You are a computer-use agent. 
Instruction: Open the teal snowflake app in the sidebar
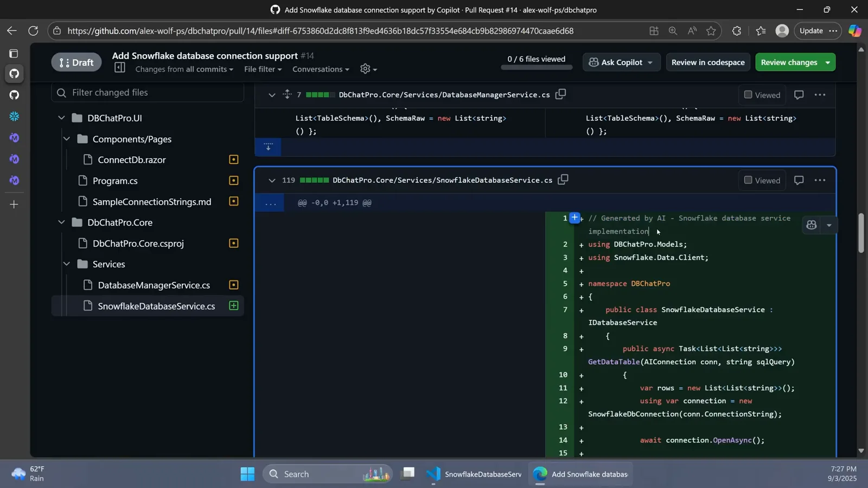click(14, 116)
